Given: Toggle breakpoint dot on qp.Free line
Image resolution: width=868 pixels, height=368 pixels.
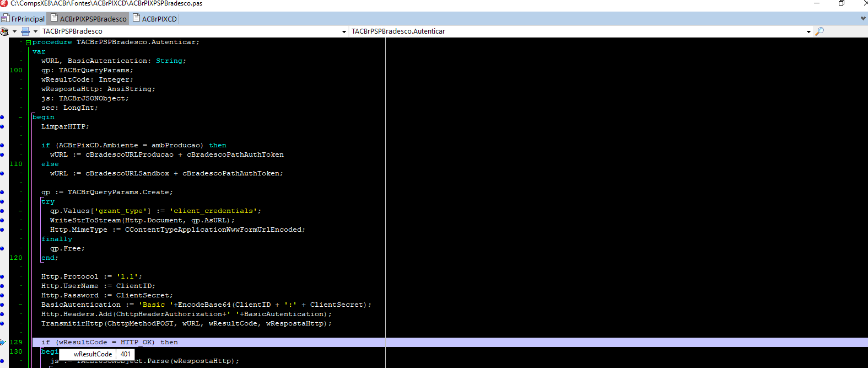Looking at the screenshot, I should (2, 248).
